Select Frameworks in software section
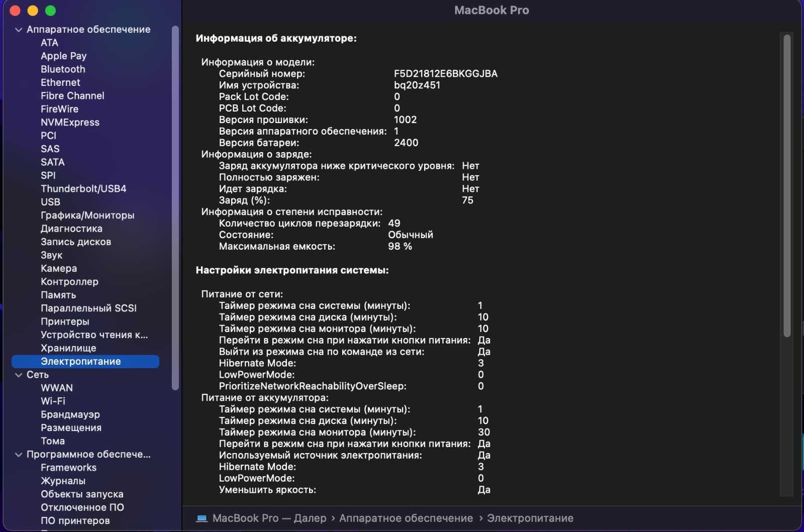The width and height of the screenshot is (804, 532). (68, 468)
